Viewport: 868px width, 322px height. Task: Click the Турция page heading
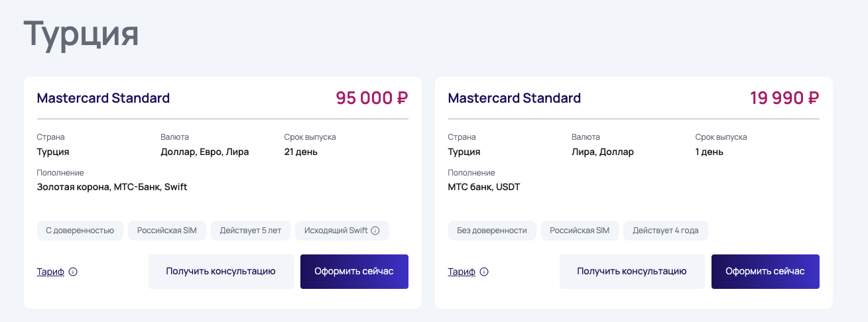[x=82, y=34]
